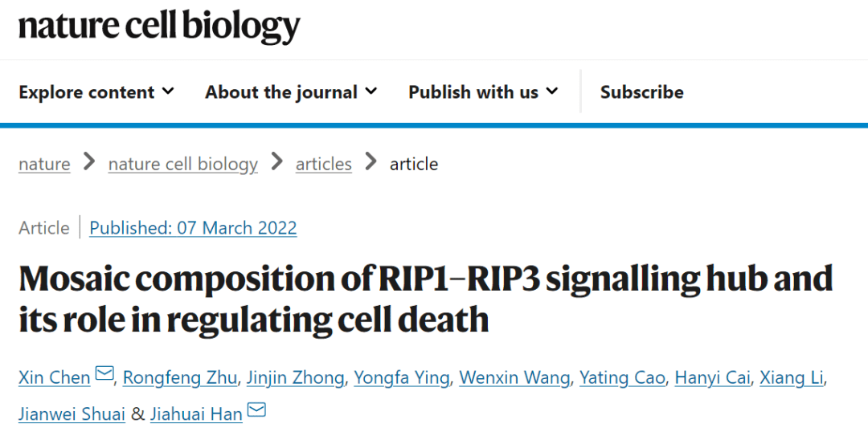This screenshot has width=868, height=440.
Task: Open author Jianwei Shuai's link
Action: click(72, 414)
